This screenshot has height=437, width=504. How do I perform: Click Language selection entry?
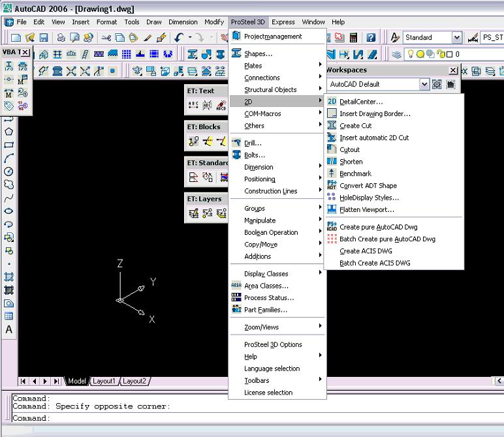(277, 369)
